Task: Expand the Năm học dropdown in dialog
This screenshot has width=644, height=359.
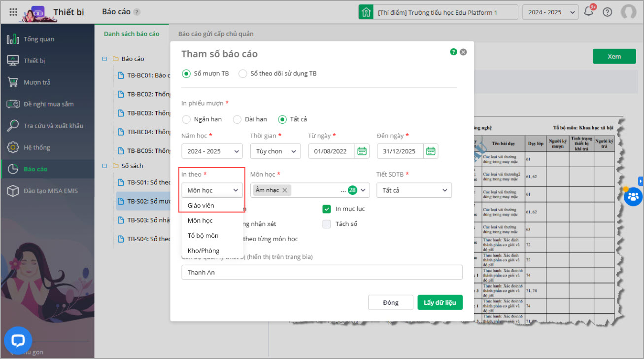Action: tap(212, 151)
